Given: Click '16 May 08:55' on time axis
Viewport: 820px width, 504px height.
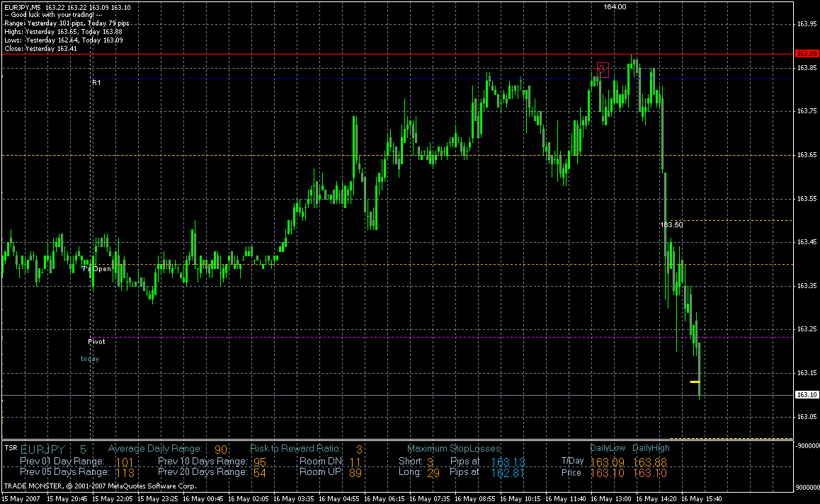Looking at the screenshot, I should 474,499.
